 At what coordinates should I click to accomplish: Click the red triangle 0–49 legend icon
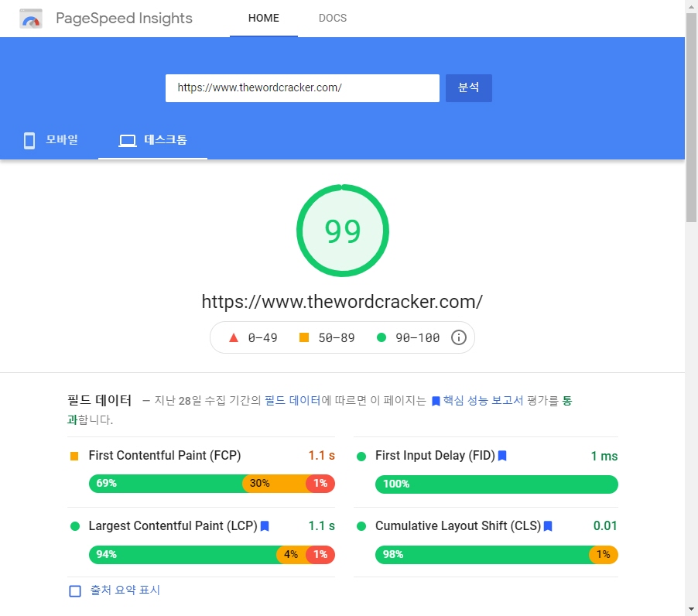coord(233,337)
